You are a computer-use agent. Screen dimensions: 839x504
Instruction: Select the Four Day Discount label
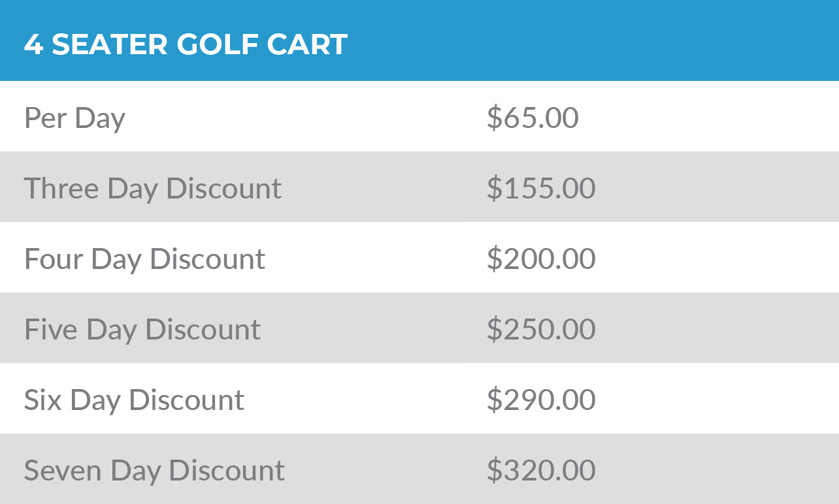pyautogui.click(x=144, y=259)
